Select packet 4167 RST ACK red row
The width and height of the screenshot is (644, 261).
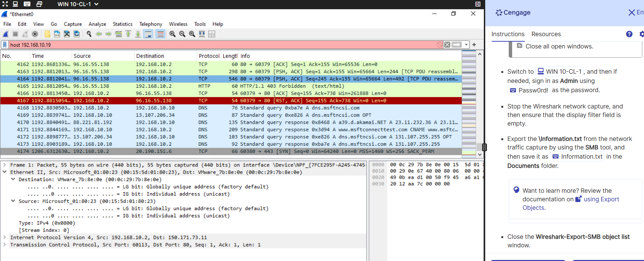231,100
